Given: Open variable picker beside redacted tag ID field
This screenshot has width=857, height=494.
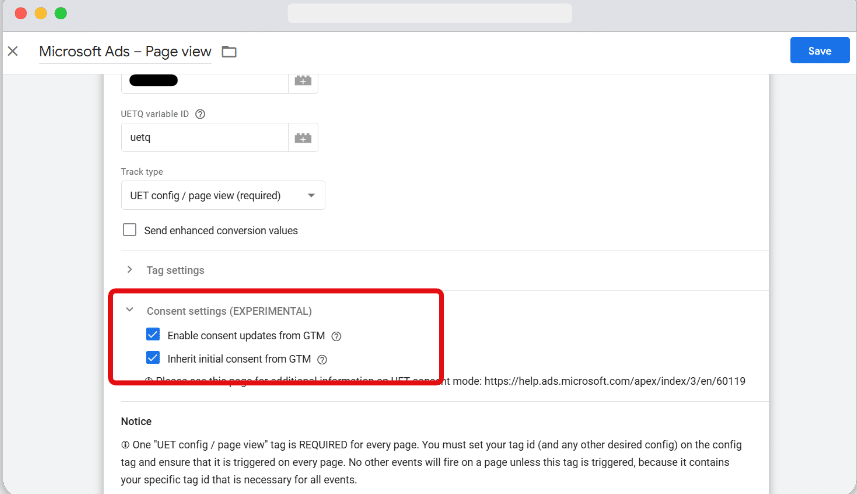Looking at the screenshot, I should pos(303,81).
